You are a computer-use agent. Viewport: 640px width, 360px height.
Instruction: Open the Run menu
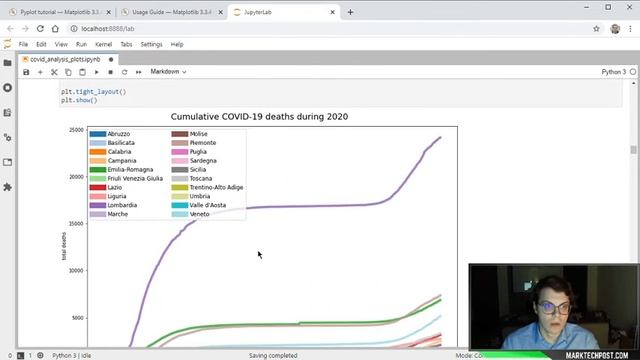(x=81, y=44)
